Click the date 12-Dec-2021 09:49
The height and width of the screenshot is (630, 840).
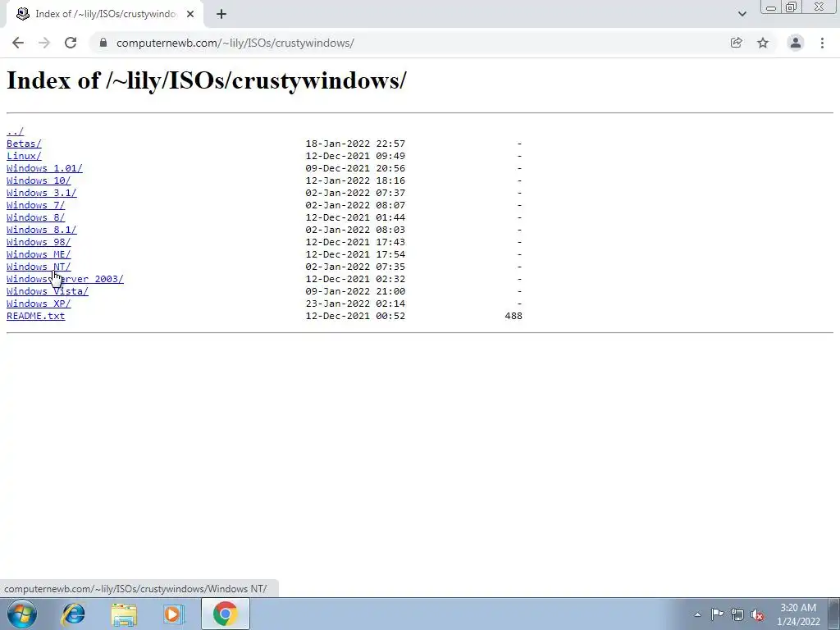click(355, 156)
